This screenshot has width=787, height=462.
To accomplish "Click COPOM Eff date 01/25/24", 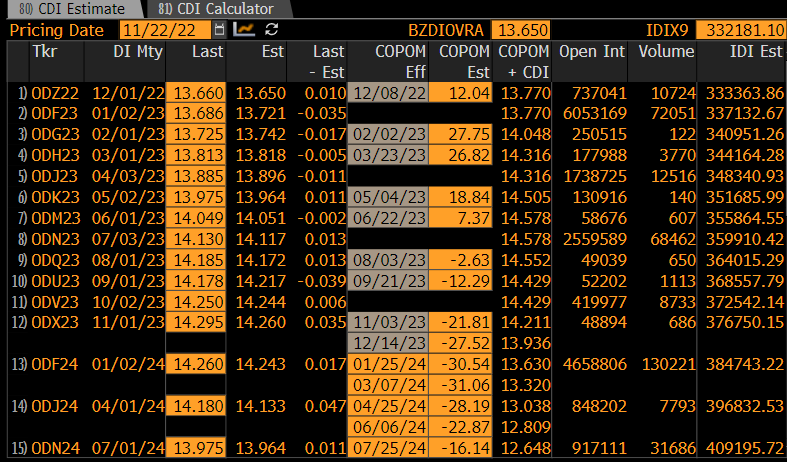I will pos(388,364).
